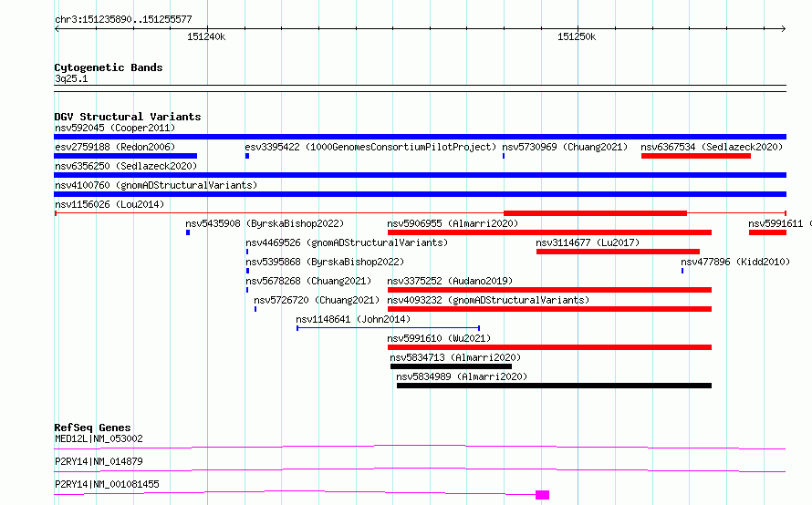
Task: Click the small blue nsv5435908 marker
Action: click(x=188, y=232)
